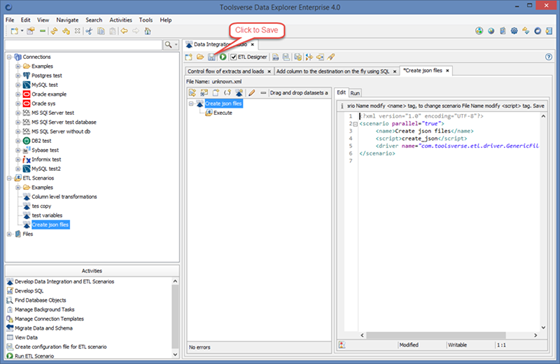Screen dimensions: 560x364
Task: Click the rocket-like icon in studio toolbar
Action: pyautogui.click(x=331, y=57)
